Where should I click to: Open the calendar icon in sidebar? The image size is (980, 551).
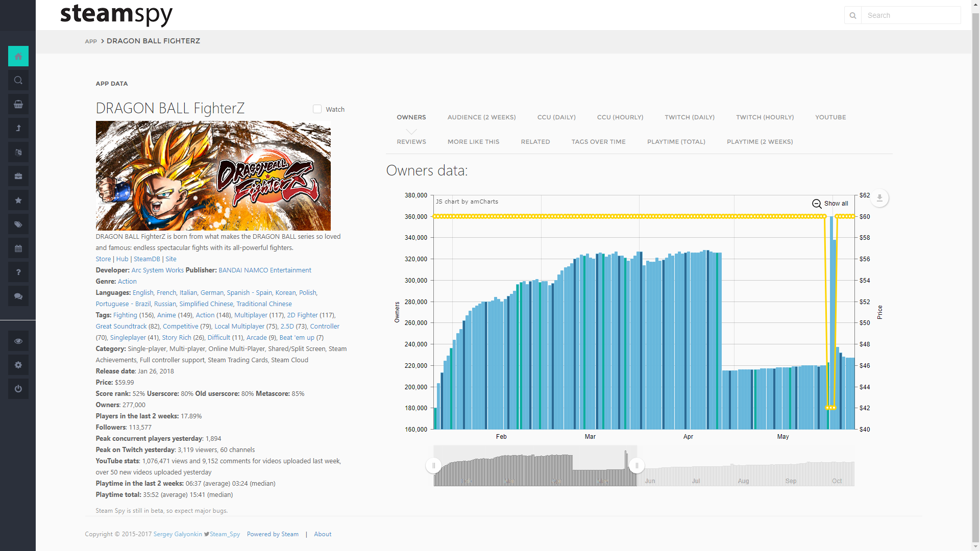coord(18,248)
